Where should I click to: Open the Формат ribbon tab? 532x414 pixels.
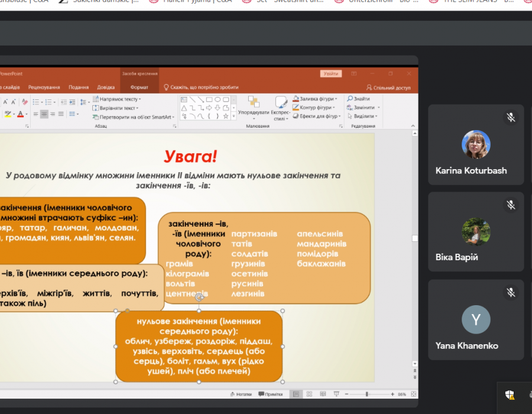tap(140, 88)
